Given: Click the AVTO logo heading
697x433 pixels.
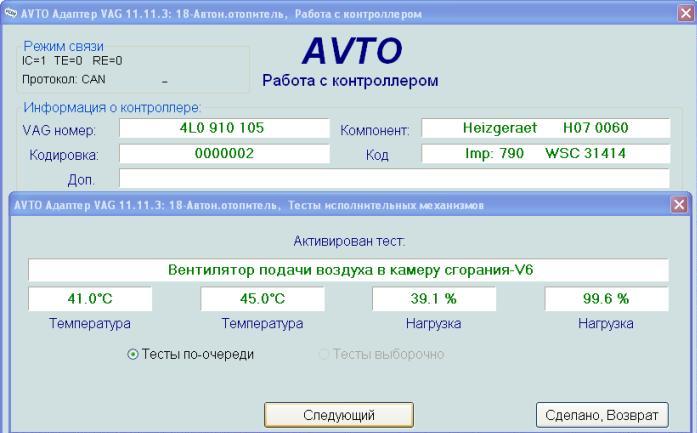Looking at the screenshot, I should click(352, 51).
